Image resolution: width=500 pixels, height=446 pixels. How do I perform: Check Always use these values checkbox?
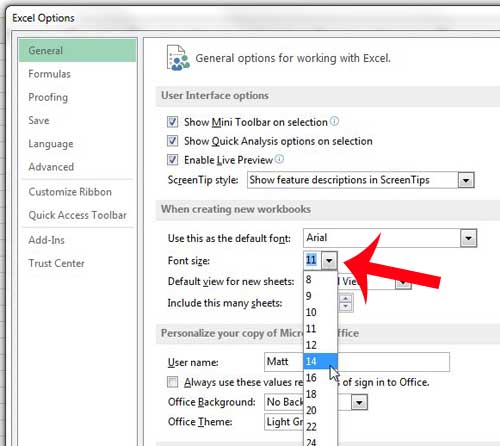click(x=172, y=382)
